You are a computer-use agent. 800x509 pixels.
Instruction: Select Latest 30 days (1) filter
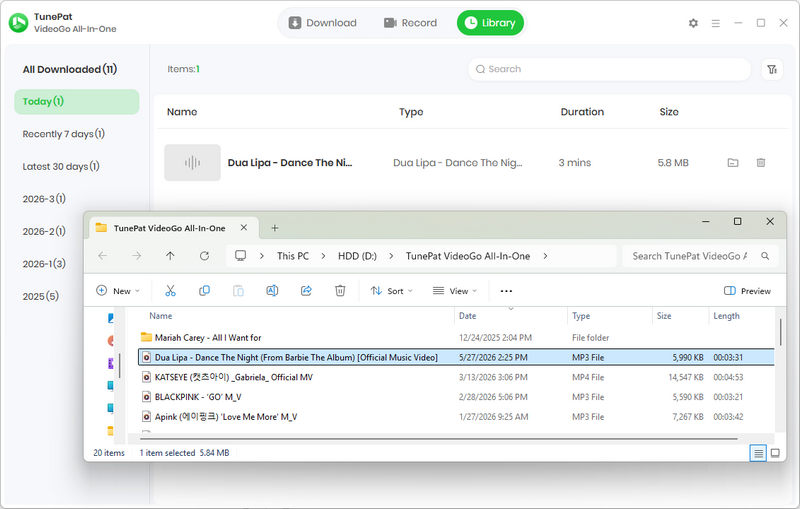point(61,167)
